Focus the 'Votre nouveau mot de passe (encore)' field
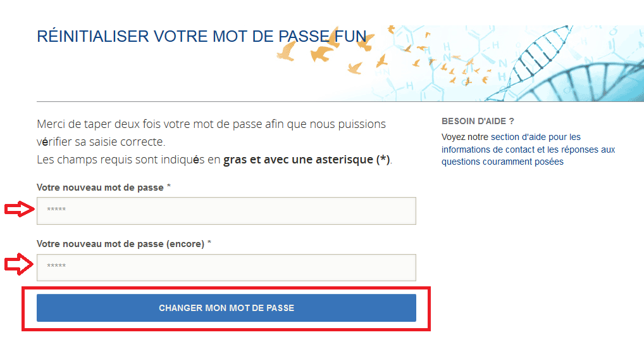Image resolution: width=644 pixels, height=337 pixels. (x=226, y=267)
